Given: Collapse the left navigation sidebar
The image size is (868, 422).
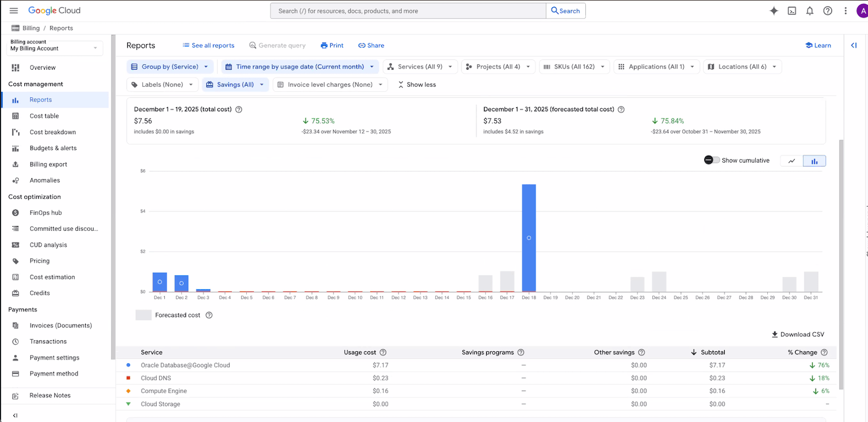Looking at the screenshot, I should 15,415.
